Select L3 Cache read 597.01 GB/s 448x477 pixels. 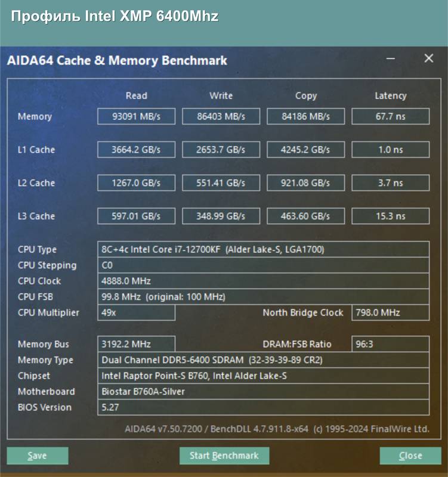[137, 216]
